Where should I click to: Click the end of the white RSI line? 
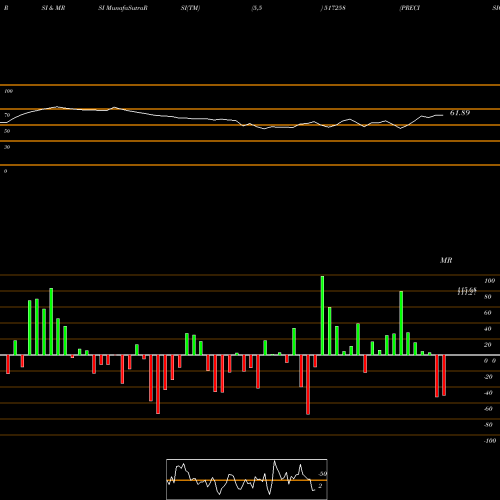[443, 115]
